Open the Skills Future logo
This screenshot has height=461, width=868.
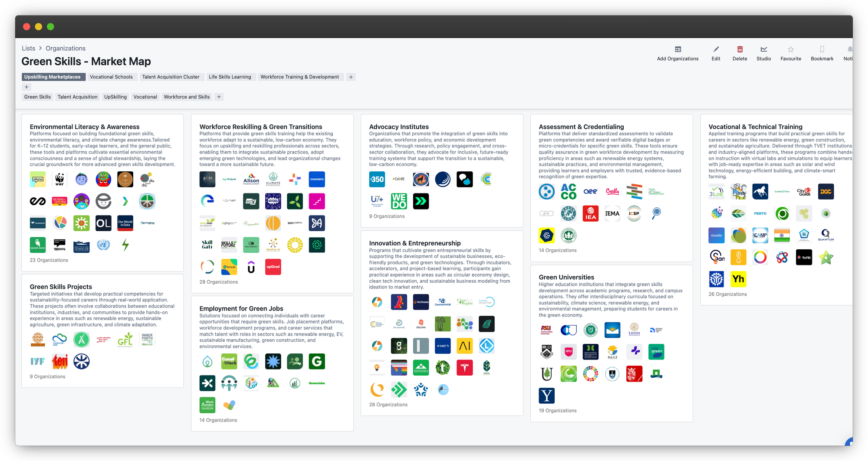point(229,245)
